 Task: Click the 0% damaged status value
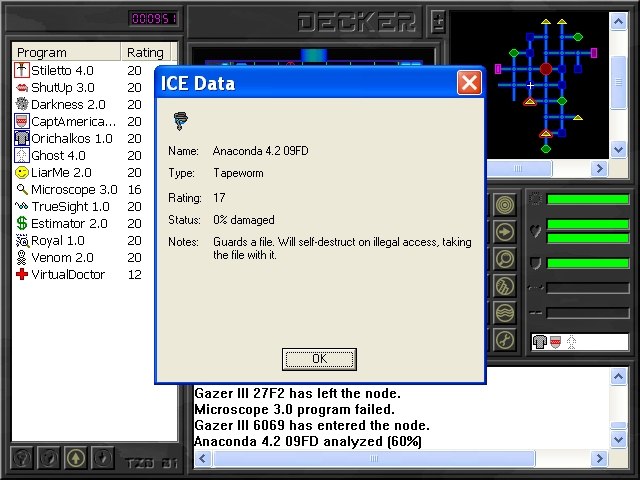pos(244,220)
